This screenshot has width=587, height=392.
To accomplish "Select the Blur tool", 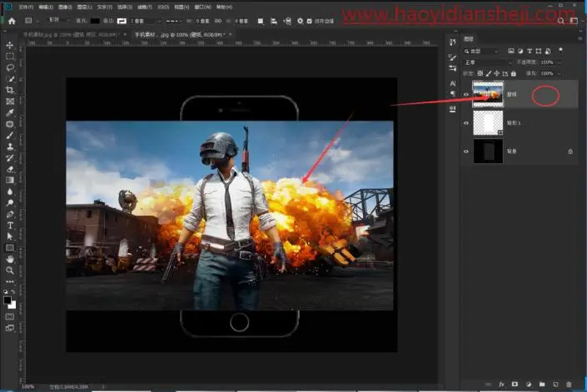I will tap(10, 191).
